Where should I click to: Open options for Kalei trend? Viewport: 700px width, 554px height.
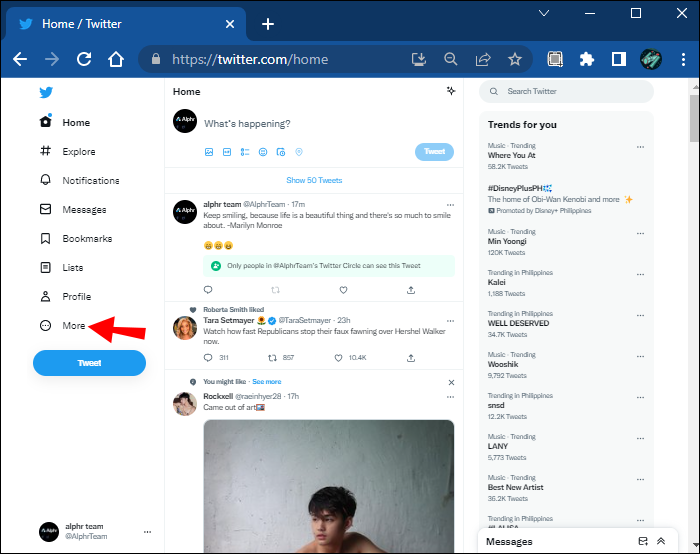pyautogui.click(x=640, y=275)
